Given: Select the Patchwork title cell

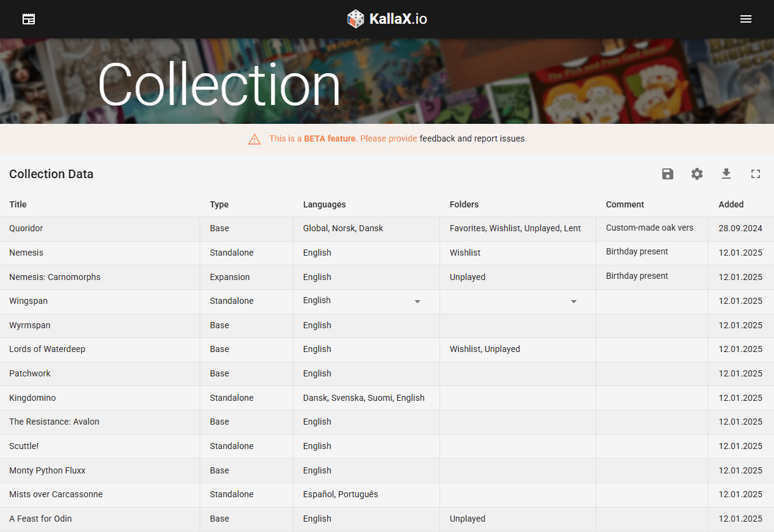Looking at the screenshot, I should (100, 374).
